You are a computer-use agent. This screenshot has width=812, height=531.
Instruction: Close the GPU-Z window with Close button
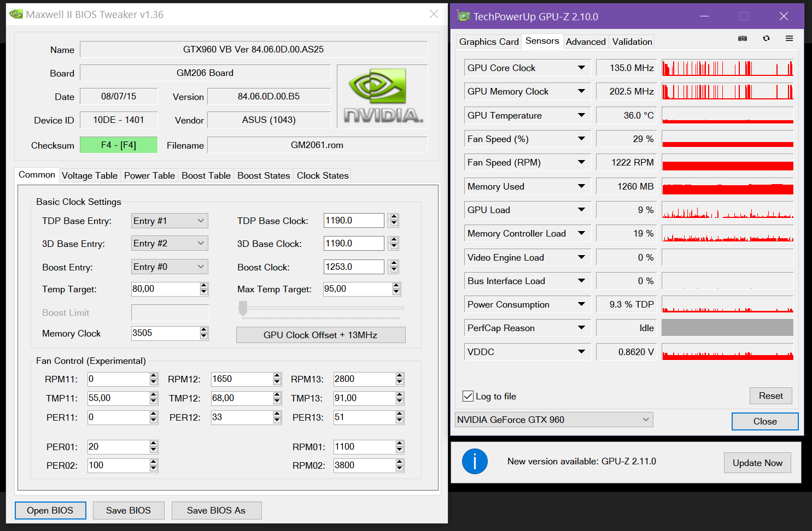tap(765, 421)
